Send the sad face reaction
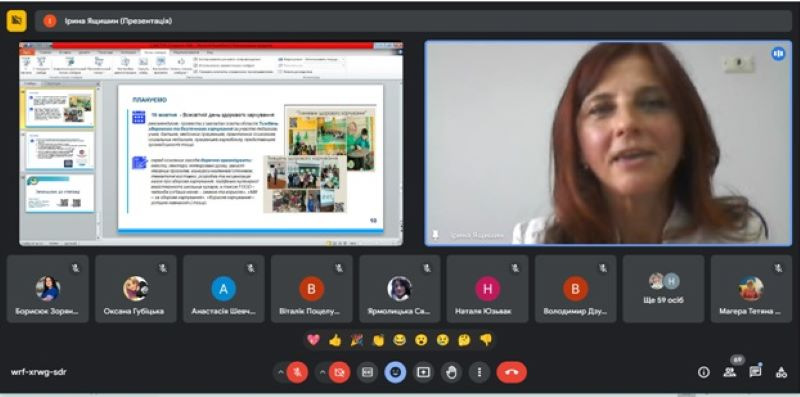The height and width of the screenshot is (397, 800). pos(443,340)
